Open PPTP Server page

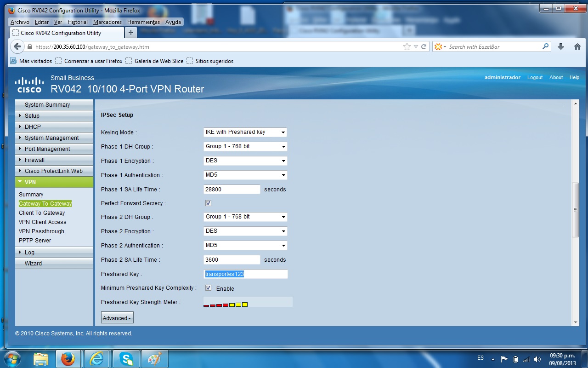[35, 241]
